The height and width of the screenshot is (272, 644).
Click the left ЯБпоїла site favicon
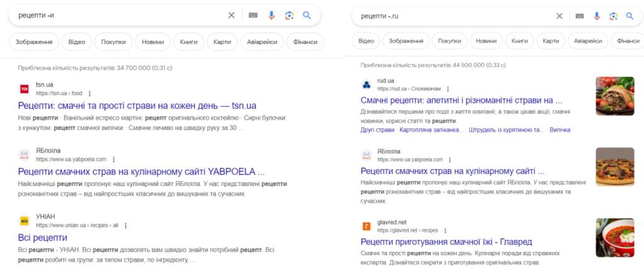25,155
